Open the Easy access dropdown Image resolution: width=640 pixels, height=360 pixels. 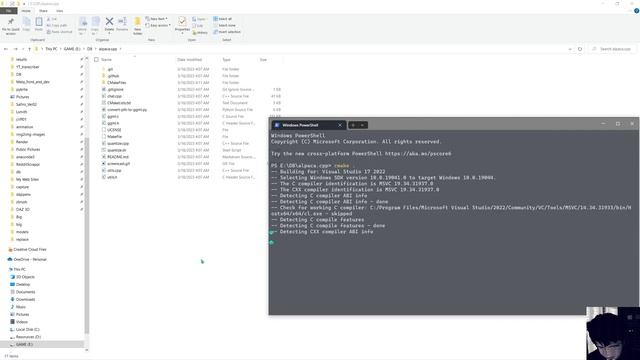(x=158, y=25)
